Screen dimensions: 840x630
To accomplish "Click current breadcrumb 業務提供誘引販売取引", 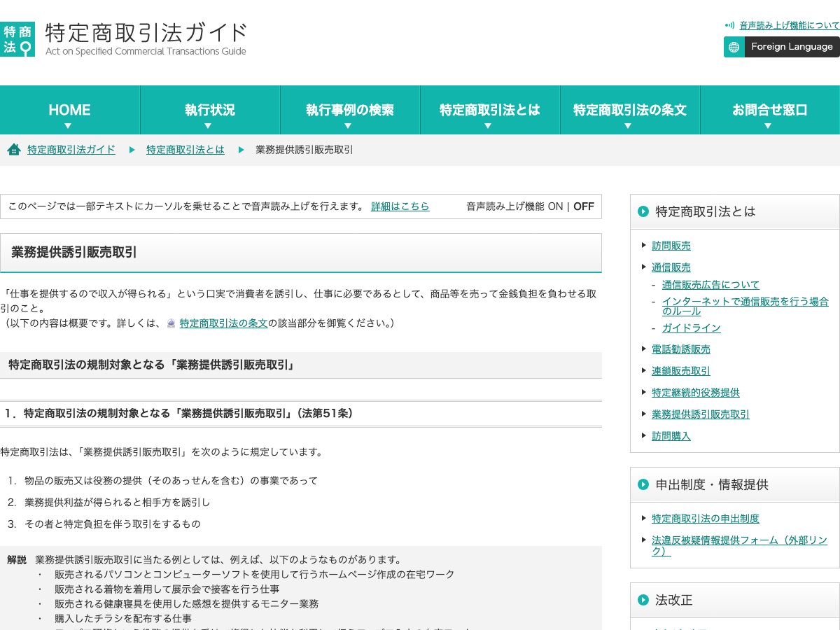I will tap(304, 150).
